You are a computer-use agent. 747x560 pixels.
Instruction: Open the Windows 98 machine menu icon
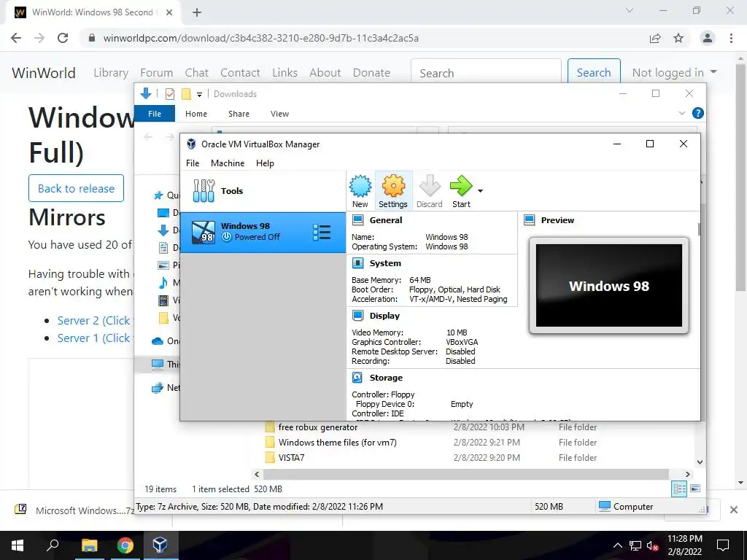pyautogui.click(x=322, y=232)
